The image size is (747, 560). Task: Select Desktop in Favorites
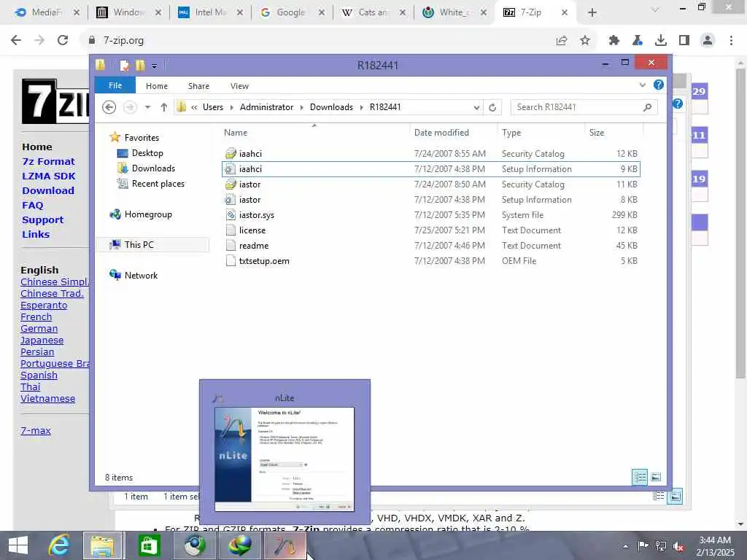pyautogui.click(x=147, y=153)
